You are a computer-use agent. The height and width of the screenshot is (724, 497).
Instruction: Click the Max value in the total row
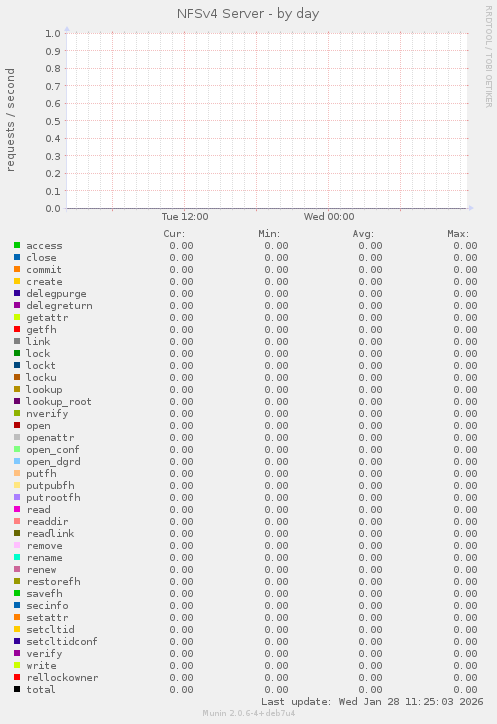point(465,690)
